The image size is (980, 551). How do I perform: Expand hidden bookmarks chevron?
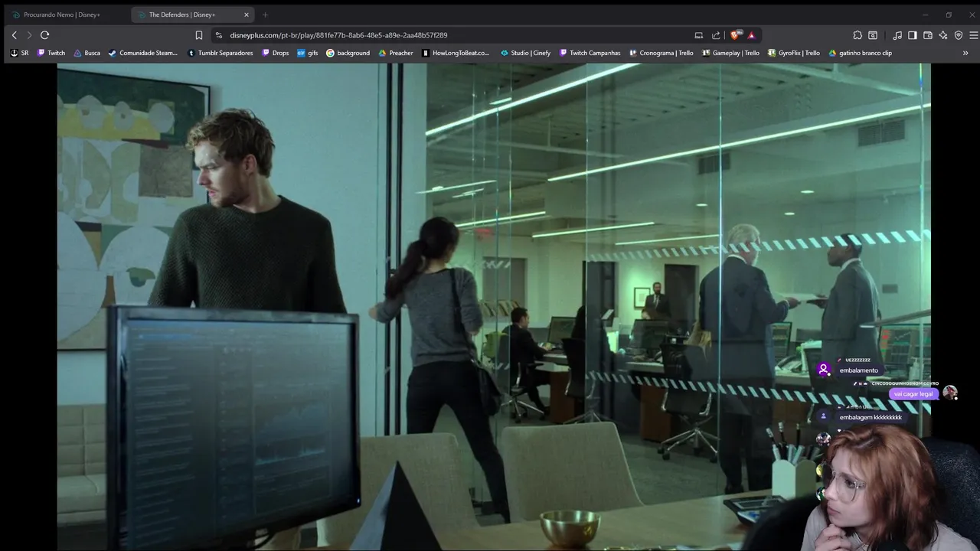click(x=965, y=53)
